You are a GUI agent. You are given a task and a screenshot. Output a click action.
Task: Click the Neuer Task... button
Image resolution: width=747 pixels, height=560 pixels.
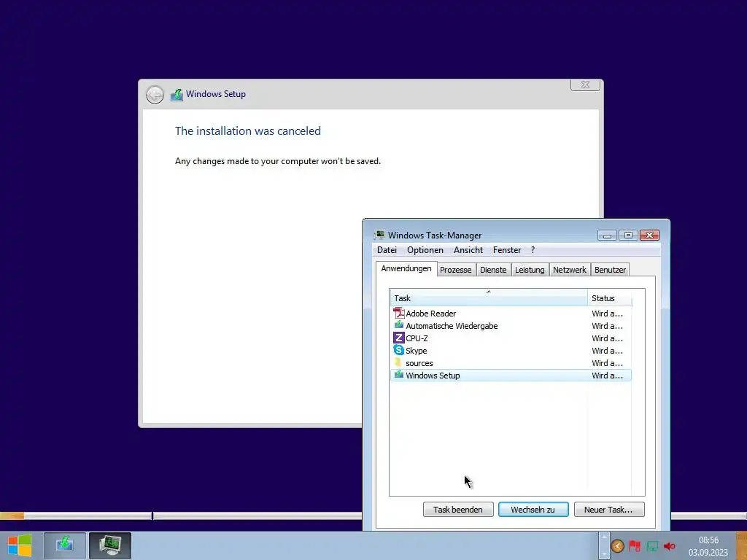609,510
